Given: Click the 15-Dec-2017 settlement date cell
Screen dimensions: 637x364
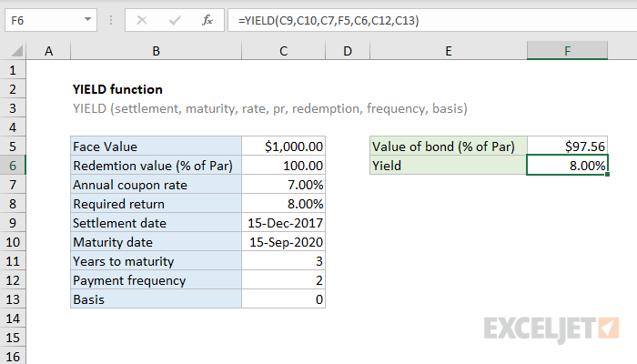Looking at the screenshot, I should pyautogui.click(x=283, y=223).
